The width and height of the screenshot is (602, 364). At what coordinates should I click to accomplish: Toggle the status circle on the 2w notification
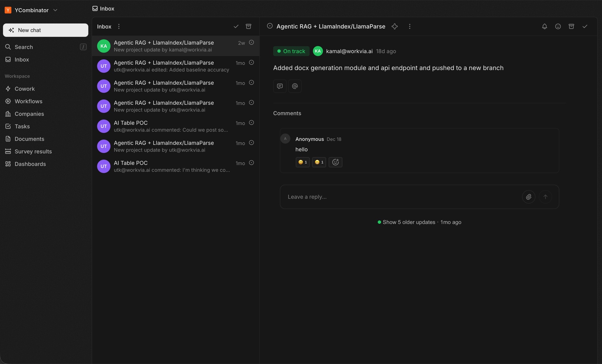click(252, 43)
